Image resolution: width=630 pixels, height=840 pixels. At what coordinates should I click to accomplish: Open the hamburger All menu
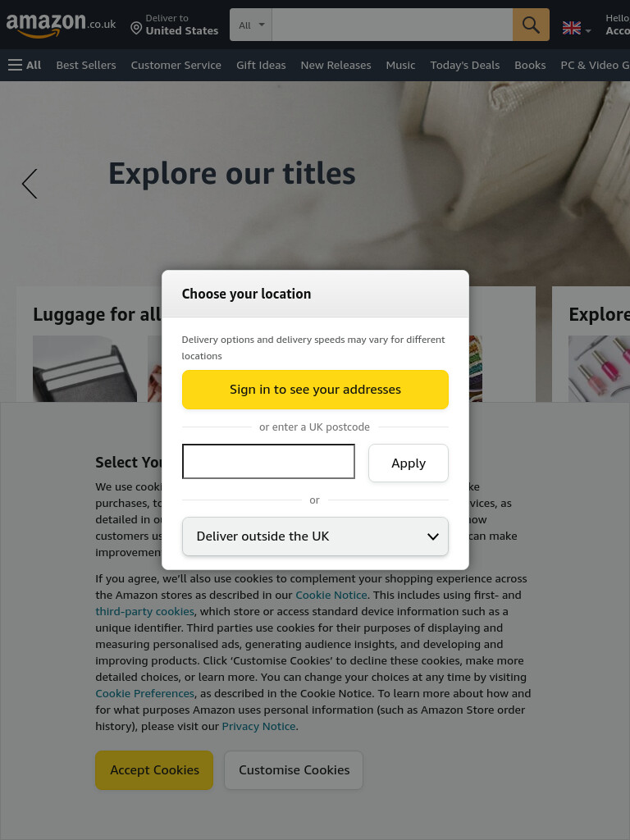(25, 66)
